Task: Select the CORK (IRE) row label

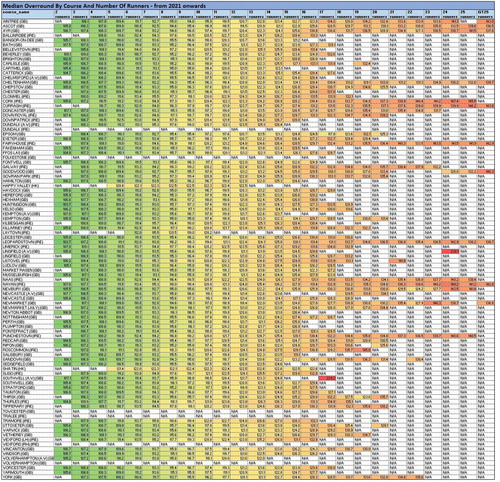Action: pos(12,101)
